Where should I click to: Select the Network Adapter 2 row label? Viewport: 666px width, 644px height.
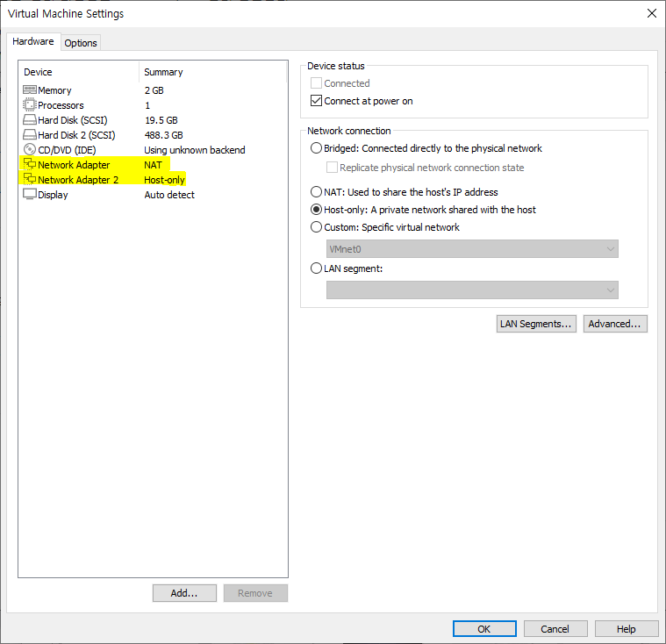pos(78,180)
